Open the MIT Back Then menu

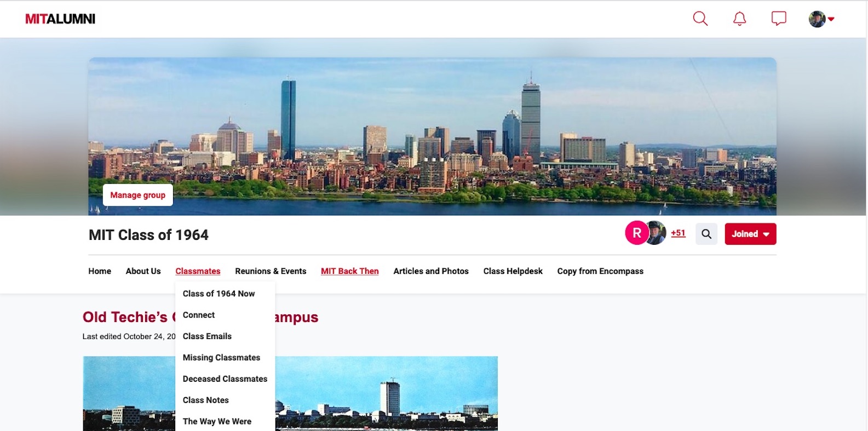pyautogui.click(x=349, y=271)
